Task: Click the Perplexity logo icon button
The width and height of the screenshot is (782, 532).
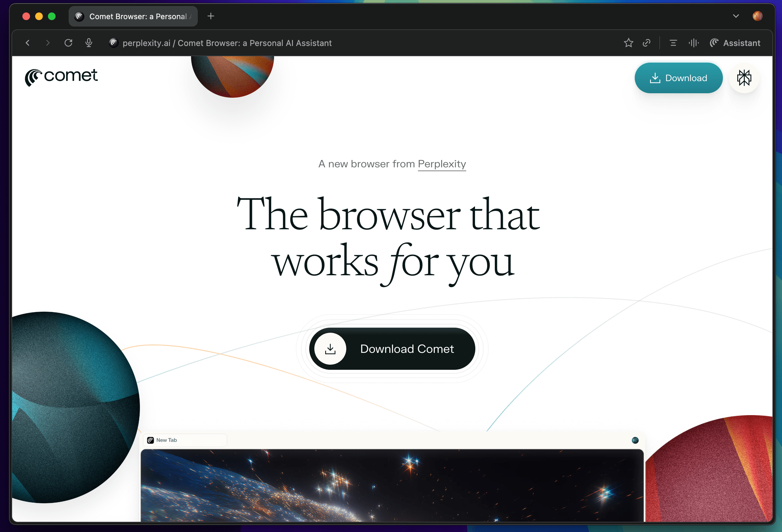Action: point(744,78)
